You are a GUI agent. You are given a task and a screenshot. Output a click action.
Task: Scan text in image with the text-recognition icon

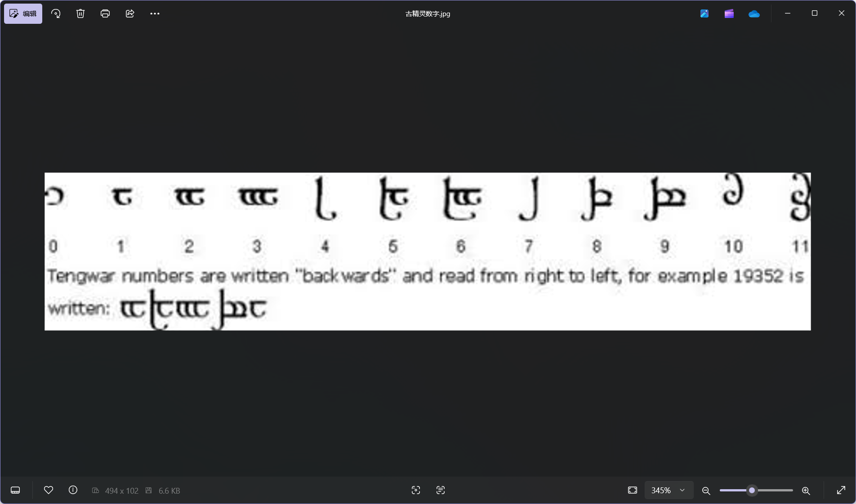click(441, 490)
